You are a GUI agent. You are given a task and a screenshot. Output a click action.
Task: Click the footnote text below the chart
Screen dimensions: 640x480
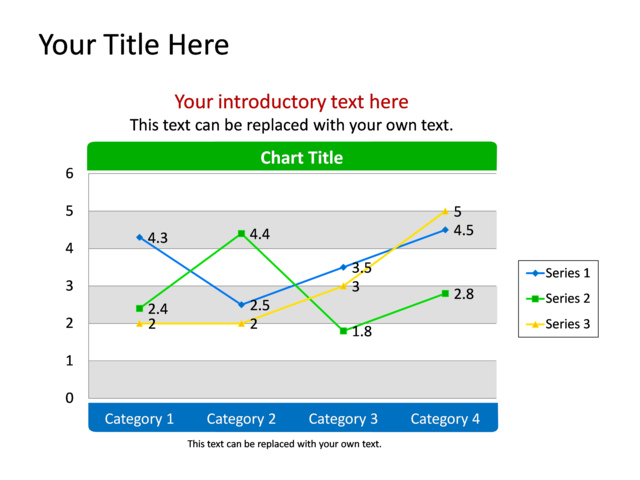click(284, 444)
